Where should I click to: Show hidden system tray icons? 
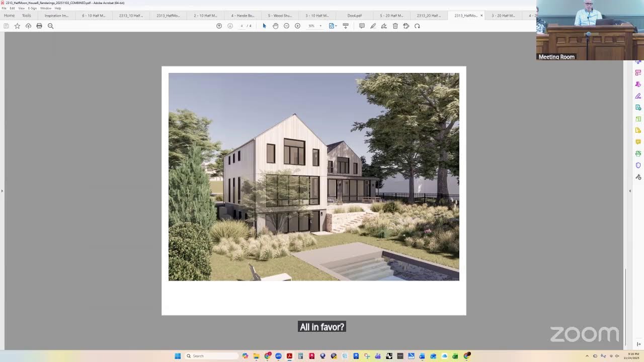click(587, 356)
